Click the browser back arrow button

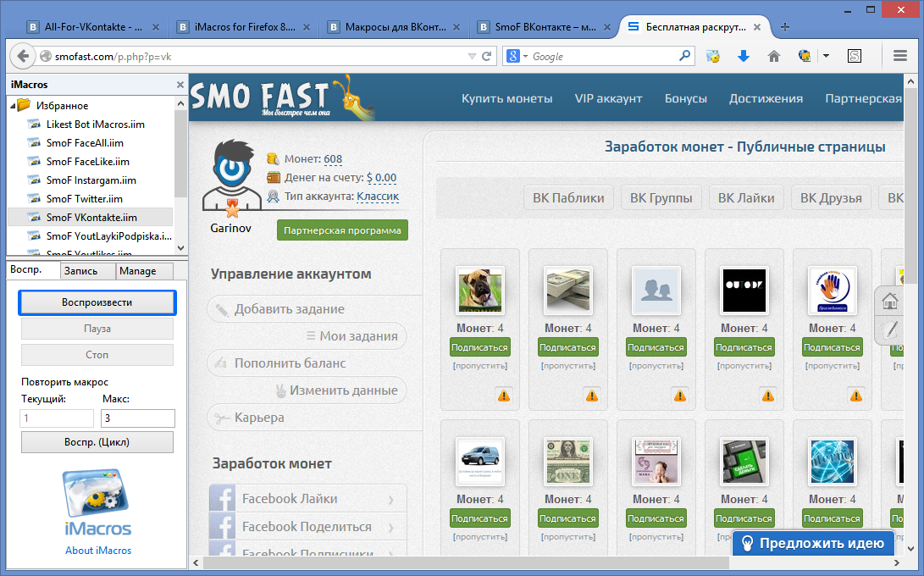(22, 56)
